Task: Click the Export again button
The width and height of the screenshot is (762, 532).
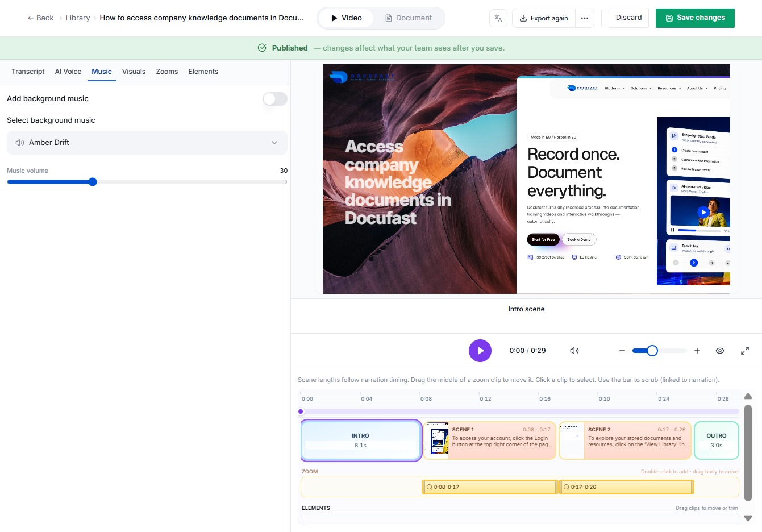Action: (544, 18)
